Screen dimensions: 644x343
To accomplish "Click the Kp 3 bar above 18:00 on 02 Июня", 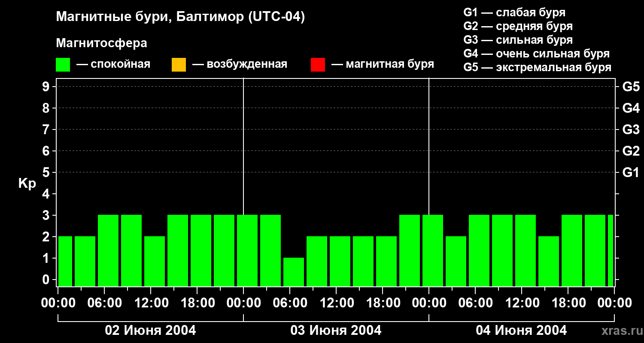I will [x=201, y=251].
